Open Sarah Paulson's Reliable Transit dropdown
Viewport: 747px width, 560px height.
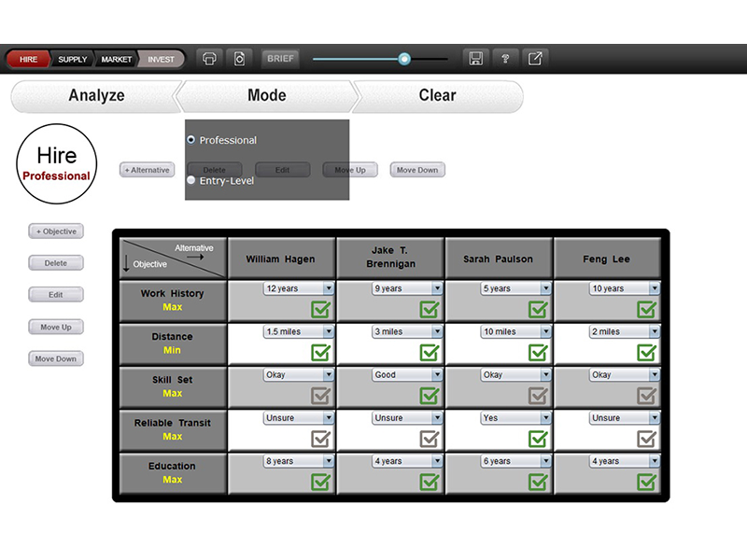point(516,417)
